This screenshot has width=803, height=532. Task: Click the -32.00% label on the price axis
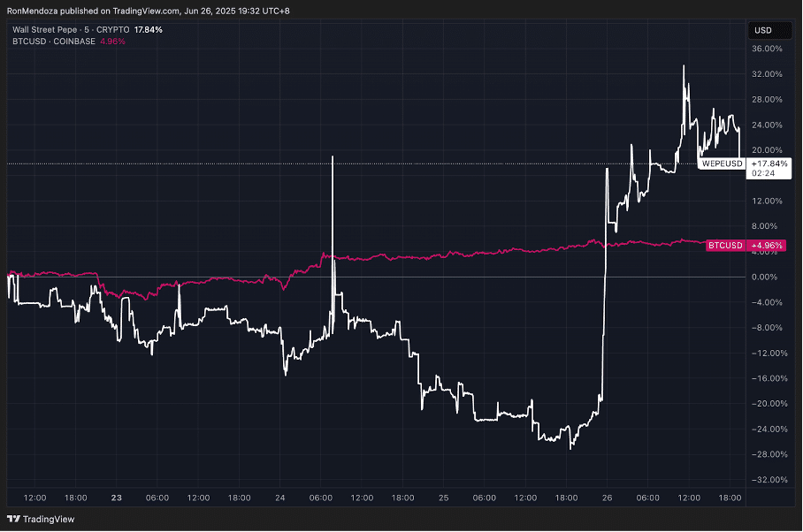click(766, 480)
